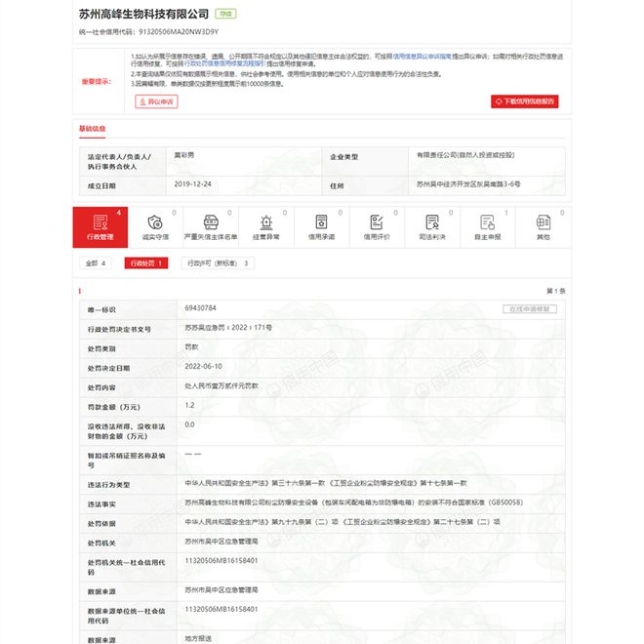
Task: Click fine amount value 1.2
Action: point(189,405)
